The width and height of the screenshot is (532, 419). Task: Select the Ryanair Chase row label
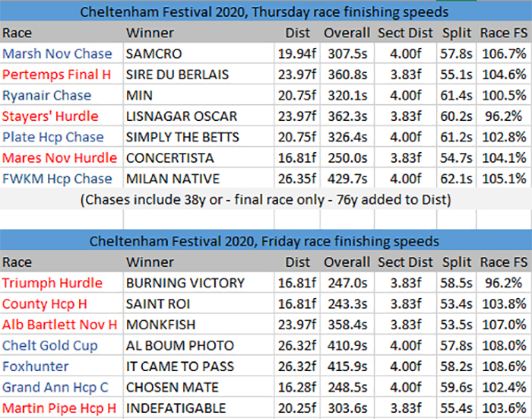(47, 95)
